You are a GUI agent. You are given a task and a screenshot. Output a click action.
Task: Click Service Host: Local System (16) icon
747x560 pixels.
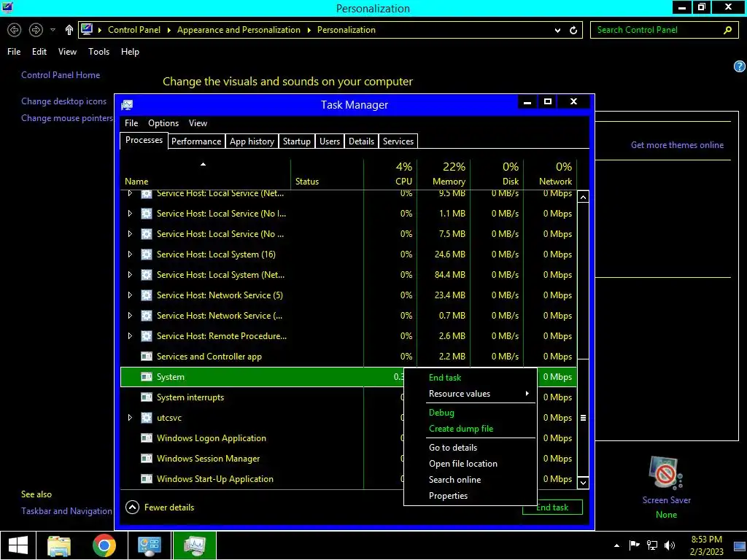[x=147, y=254]
